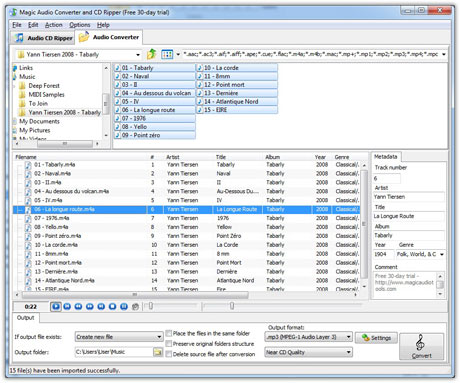460x383 pixels.
Task: Switch to the Audio CD Ripper tab
Action: [x=44, y=38]
